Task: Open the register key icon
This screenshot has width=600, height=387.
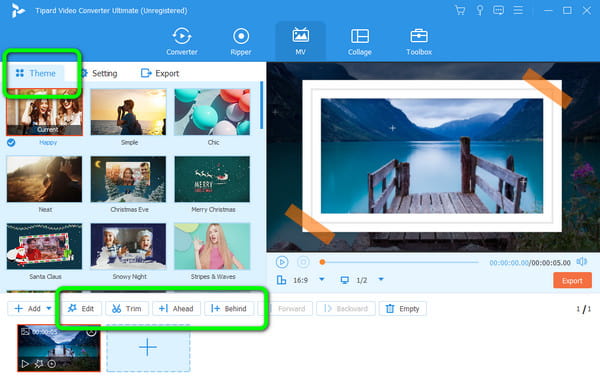Action: tap(479, 10)
